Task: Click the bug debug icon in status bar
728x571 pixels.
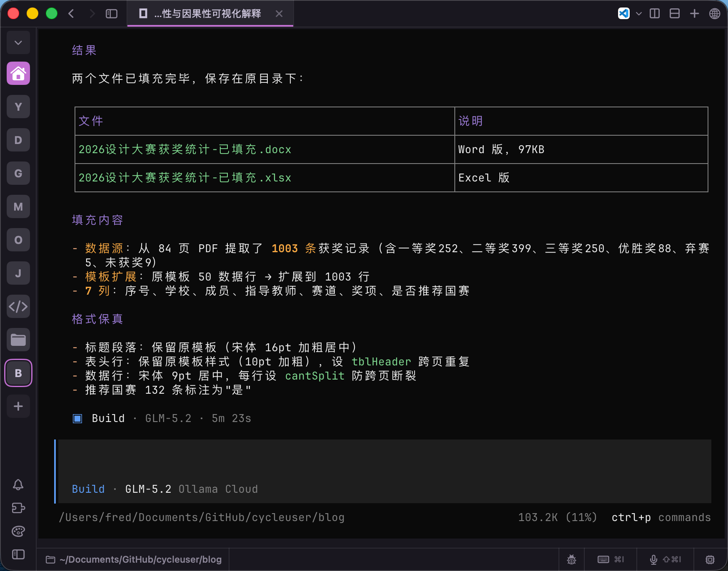Action: tap(571, 559)
